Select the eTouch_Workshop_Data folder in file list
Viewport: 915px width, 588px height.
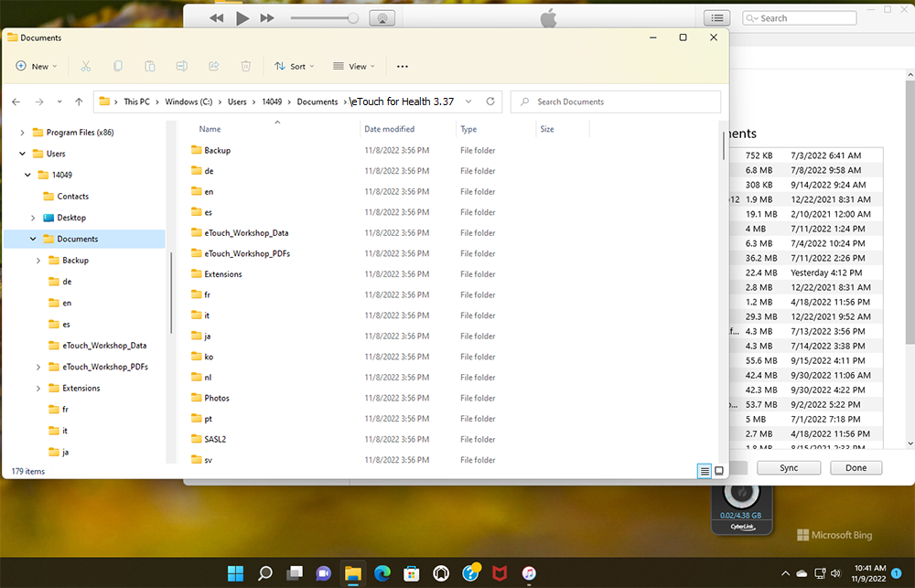(246, 233)
